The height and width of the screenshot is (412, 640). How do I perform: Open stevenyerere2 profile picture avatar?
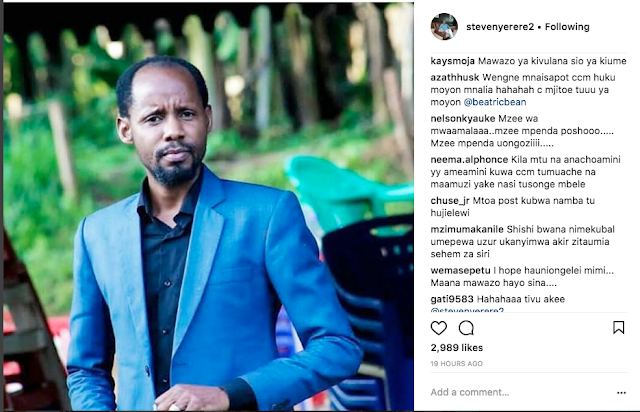(444, 27)
